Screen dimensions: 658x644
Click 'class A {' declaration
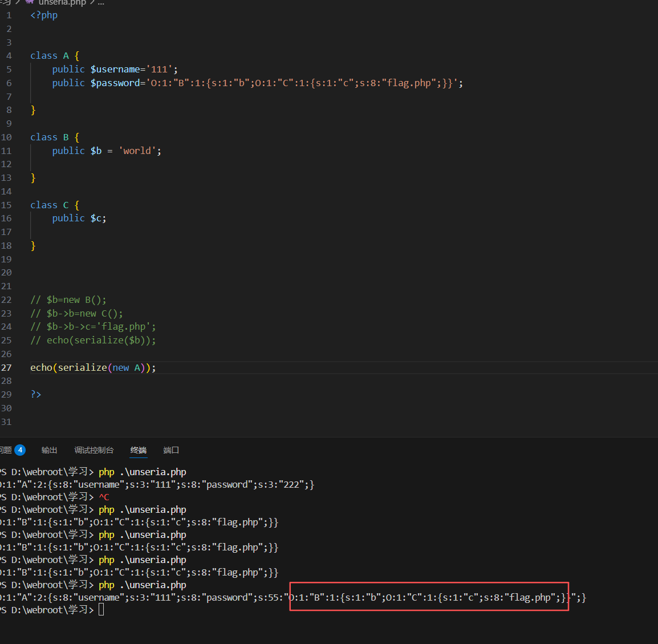coord(55,56)
